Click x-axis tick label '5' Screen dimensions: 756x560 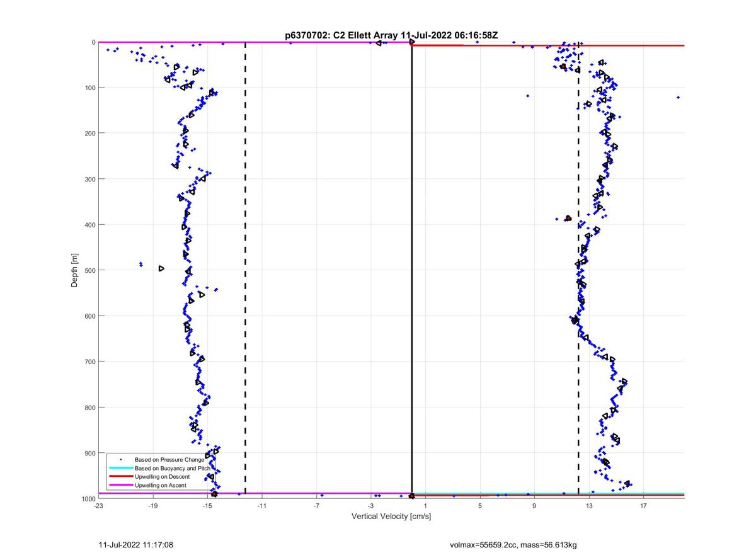click(479, 505)
